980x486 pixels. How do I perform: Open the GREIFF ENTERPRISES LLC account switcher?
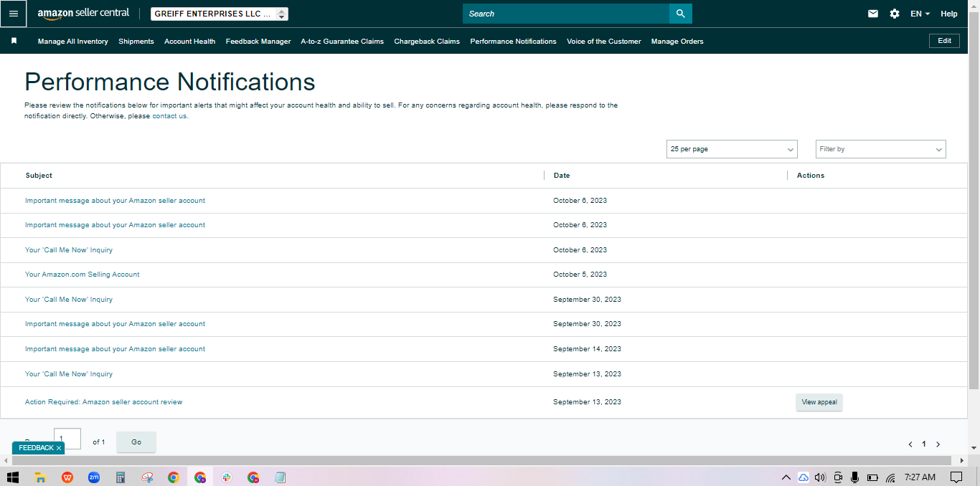220,14
